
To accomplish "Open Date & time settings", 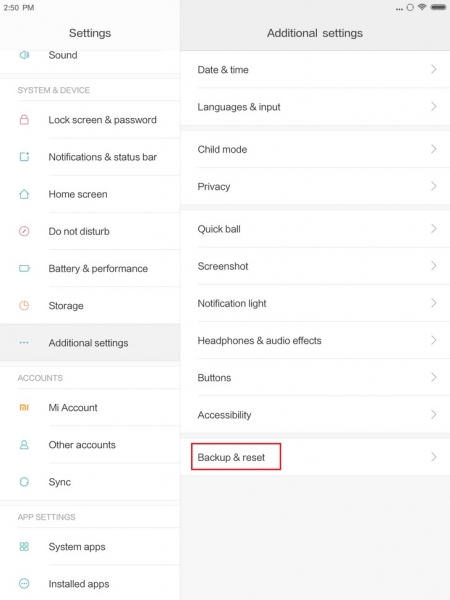I will click(x=315, y=70).
